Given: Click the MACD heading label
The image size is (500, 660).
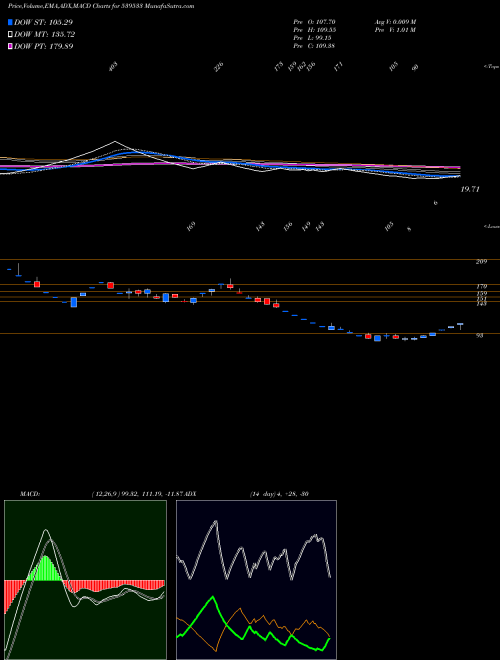Looking at the screenshot, I should 29,494.
